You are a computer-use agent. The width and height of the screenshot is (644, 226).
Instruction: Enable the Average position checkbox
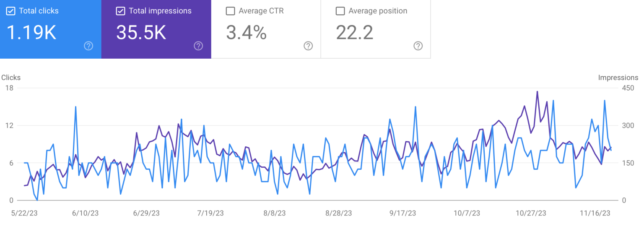tap(340, 11)
